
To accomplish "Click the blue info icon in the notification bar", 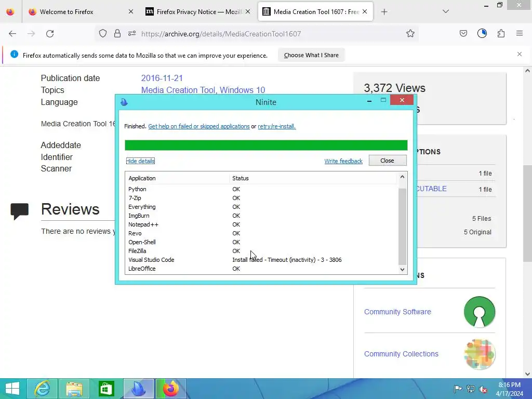I will click(x=14, y=54).
